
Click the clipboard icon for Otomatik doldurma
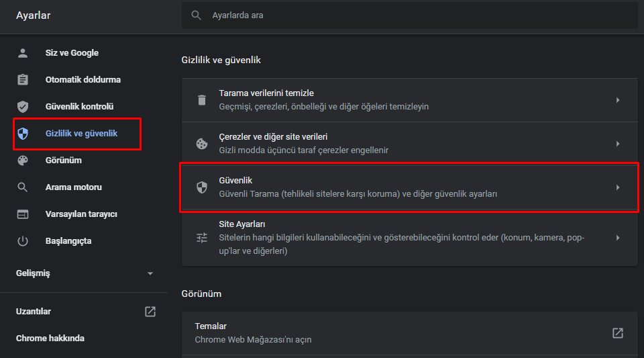coord(23,80)
